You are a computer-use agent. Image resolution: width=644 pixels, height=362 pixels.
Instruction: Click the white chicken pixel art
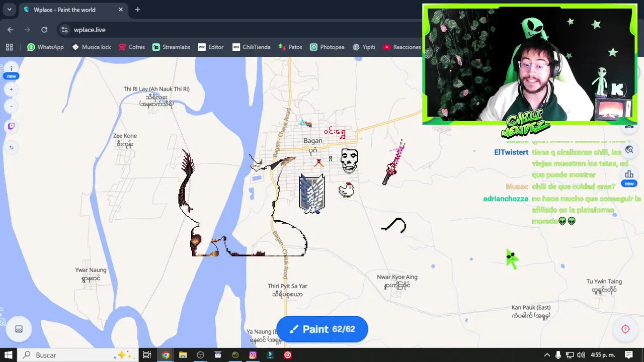pos(346,190)
